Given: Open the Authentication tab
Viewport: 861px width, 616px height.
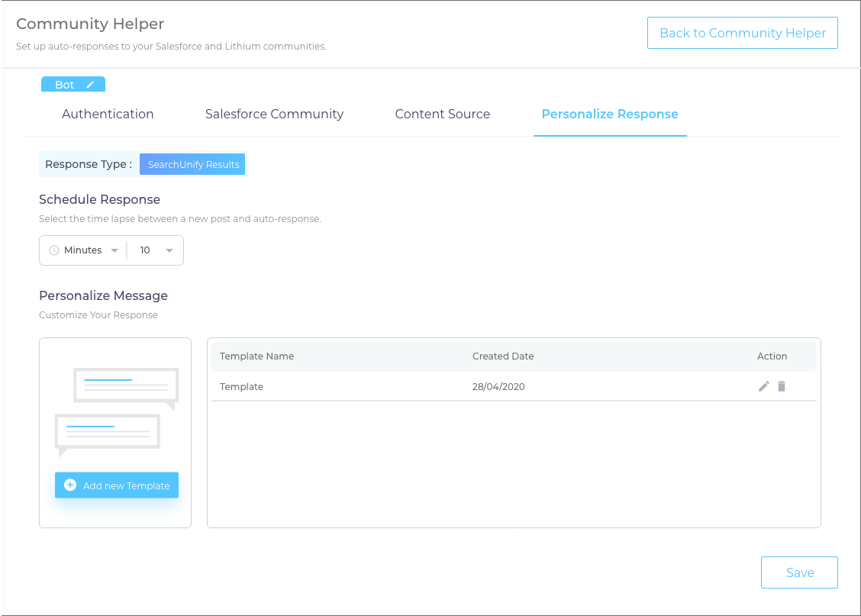Looking at the screenshot, I should pyautogui.click(x=108, y=114).
